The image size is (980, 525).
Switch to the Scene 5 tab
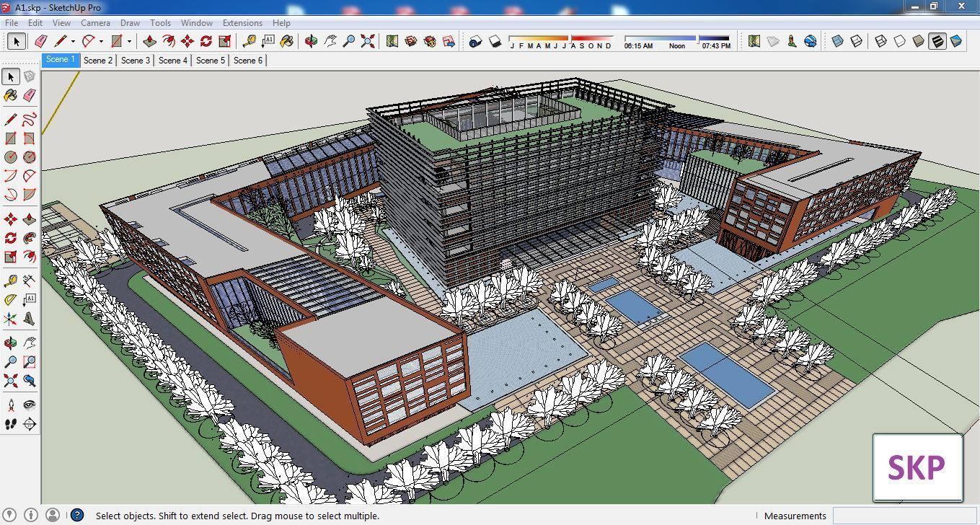(x=211, y=61)
